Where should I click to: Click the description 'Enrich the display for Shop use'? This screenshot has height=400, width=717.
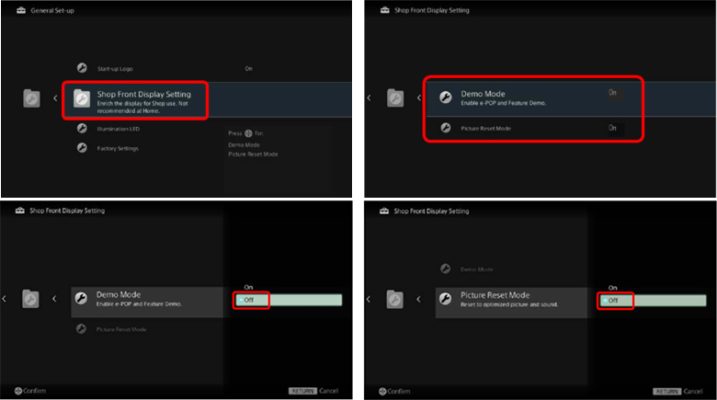pyautogui.click(x=142, y=107)
